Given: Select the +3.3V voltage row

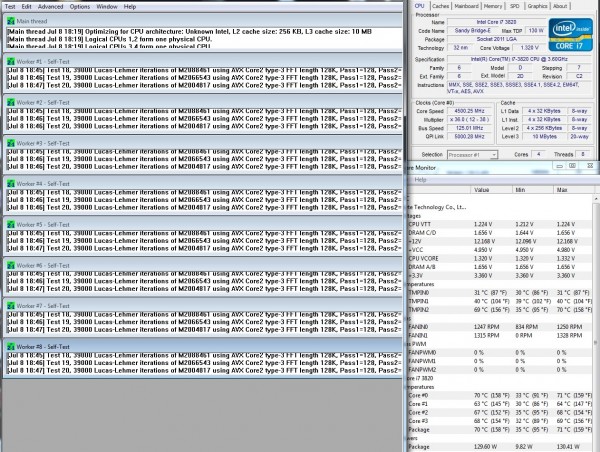Looking at the screenshot, I should [x=500, y=276].
